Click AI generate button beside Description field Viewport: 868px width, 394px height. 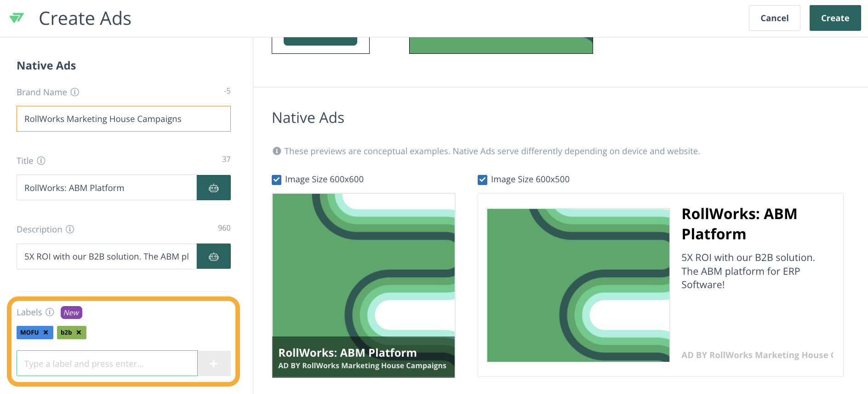pyautogui.click(x=214, y=256)
